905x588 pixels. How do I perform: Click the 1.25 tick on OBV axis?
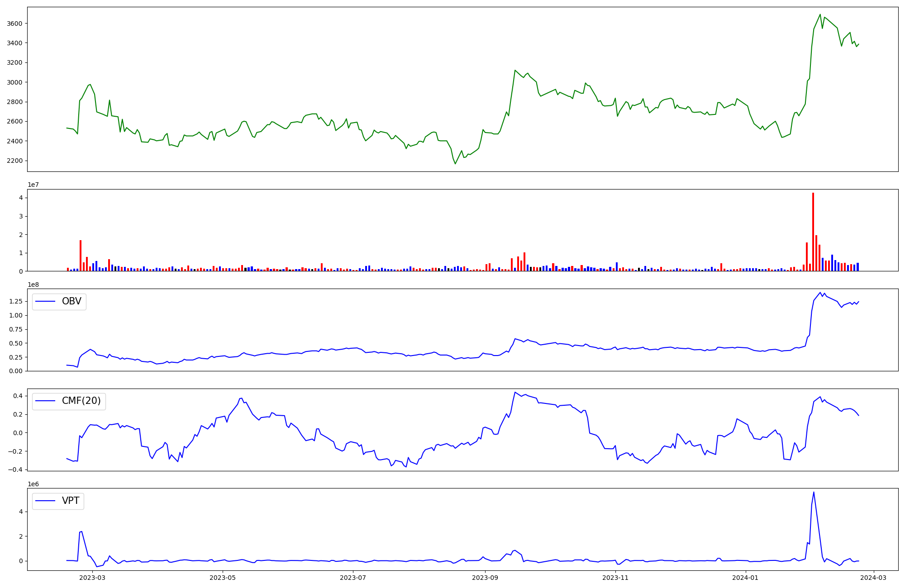tap(15, 301)
